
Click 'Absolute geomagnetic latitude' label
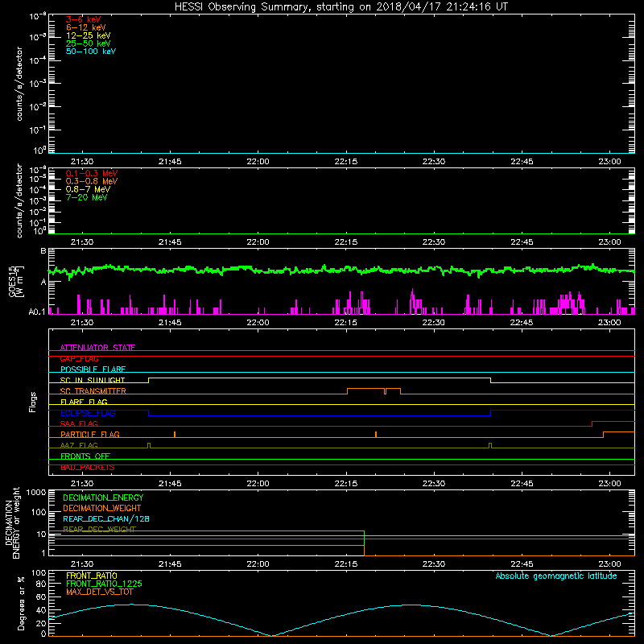click(x=556, y=576)
